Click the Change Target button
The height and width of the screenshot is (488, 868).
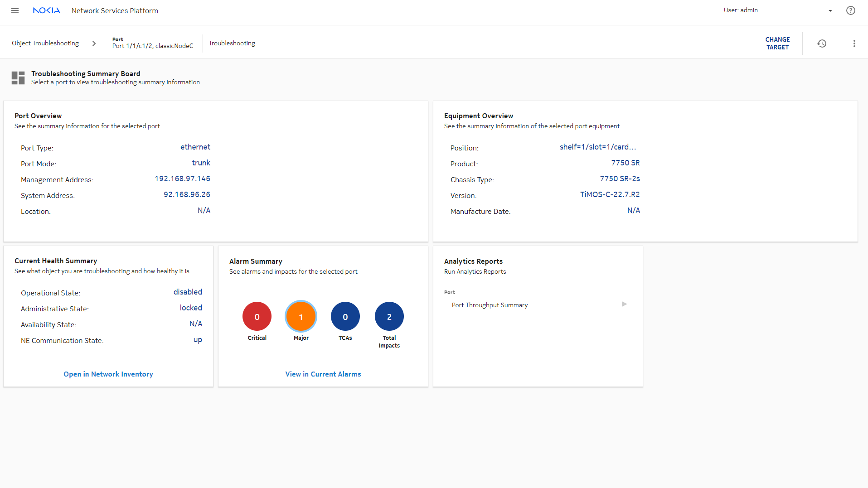point(777,43)
